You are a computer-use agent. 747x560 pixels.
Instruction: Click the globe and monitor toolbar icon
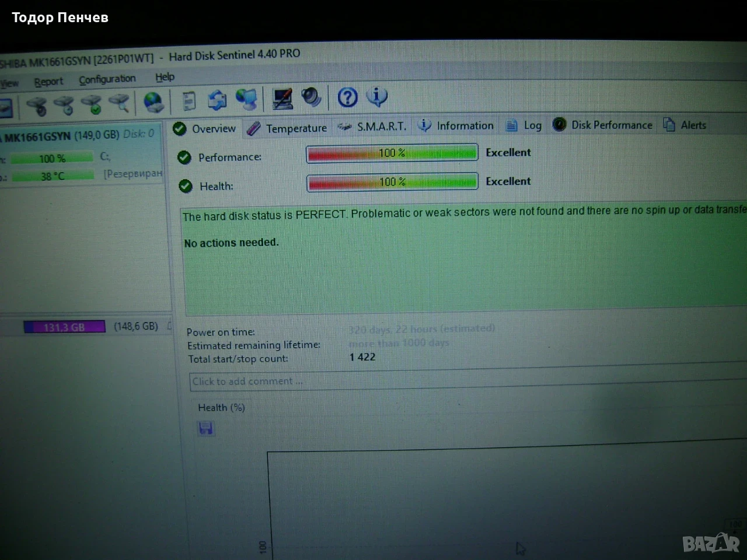[x=247, y=99]
